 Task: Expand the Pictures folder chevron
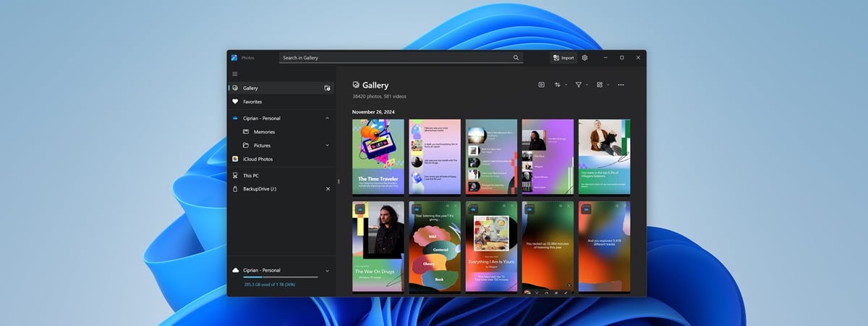click(328, 146)
